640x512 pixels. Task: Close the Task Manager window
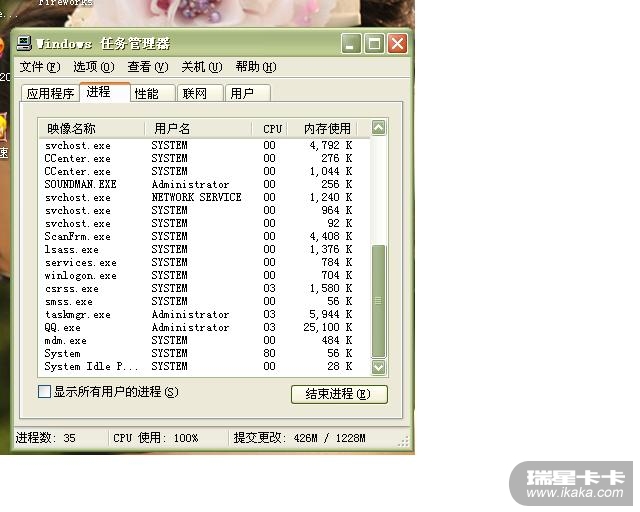point(398,44)
